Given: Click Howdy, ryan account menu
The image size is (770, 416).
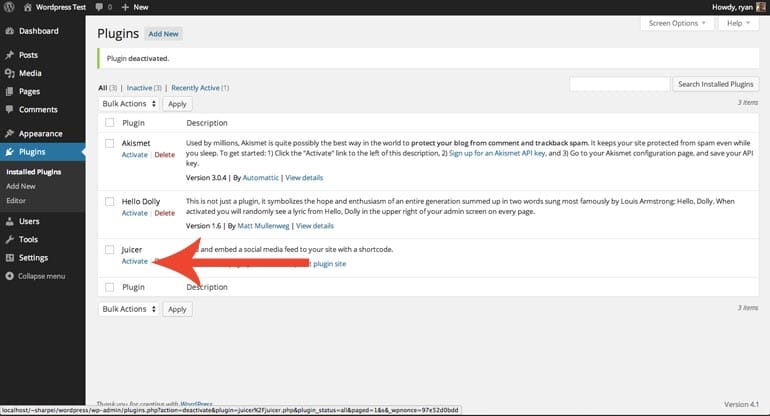Looking at the screenshot, I should (732, 7).
